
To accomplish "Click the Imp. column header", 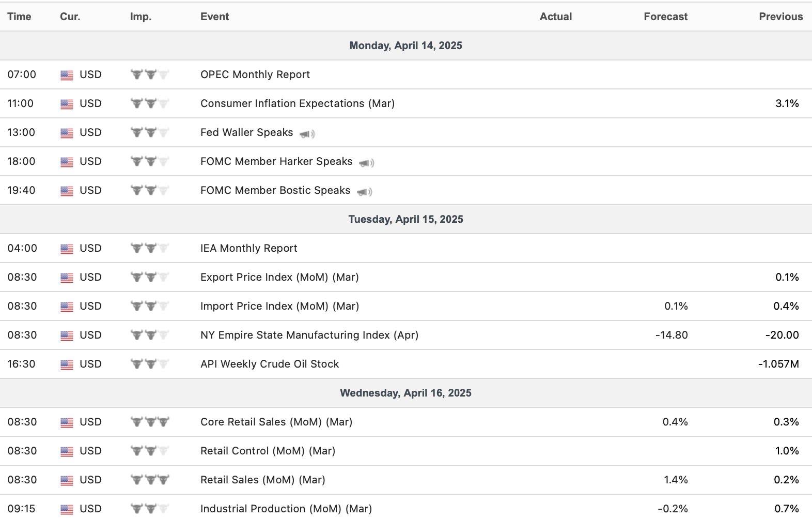I will tap(140, 17).
